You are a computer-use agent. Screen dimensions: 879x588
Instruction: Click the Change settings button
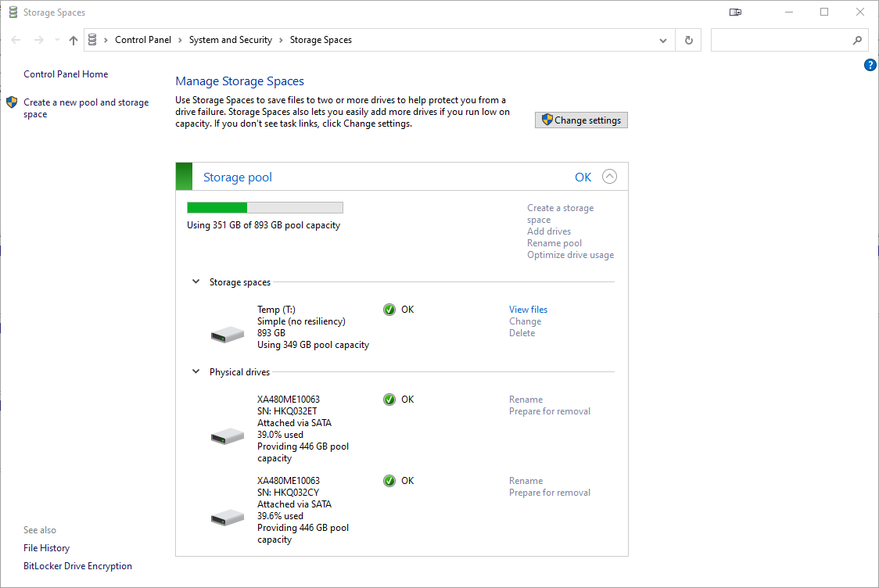[581, 120]
